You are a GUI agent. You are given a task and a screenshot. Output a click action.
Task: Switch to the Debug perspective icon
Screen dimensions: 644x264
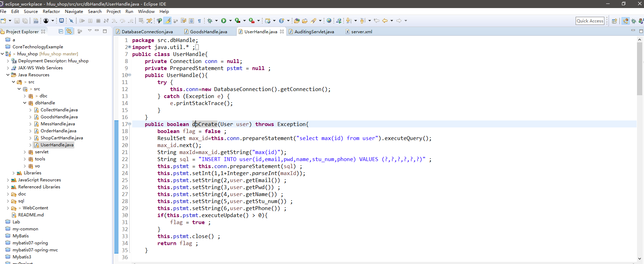tap(633, 21)
